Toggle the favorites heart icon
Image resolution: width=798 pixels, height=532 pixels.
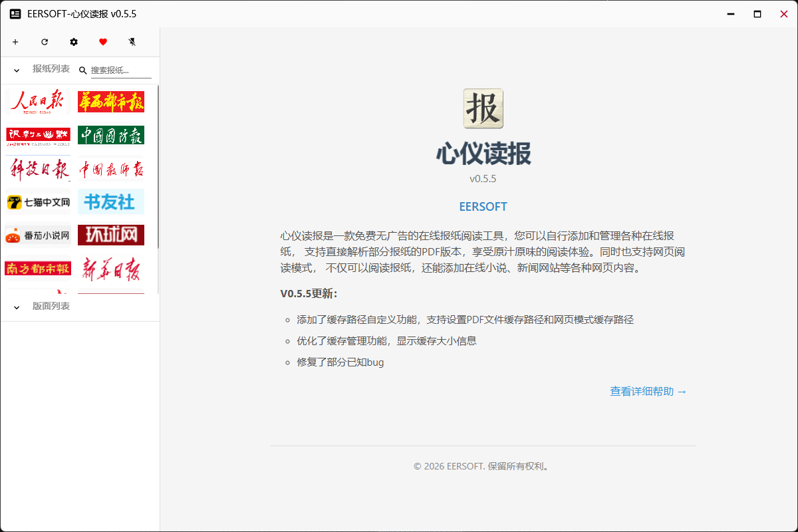pyautogui.click(x=102, y=42)
